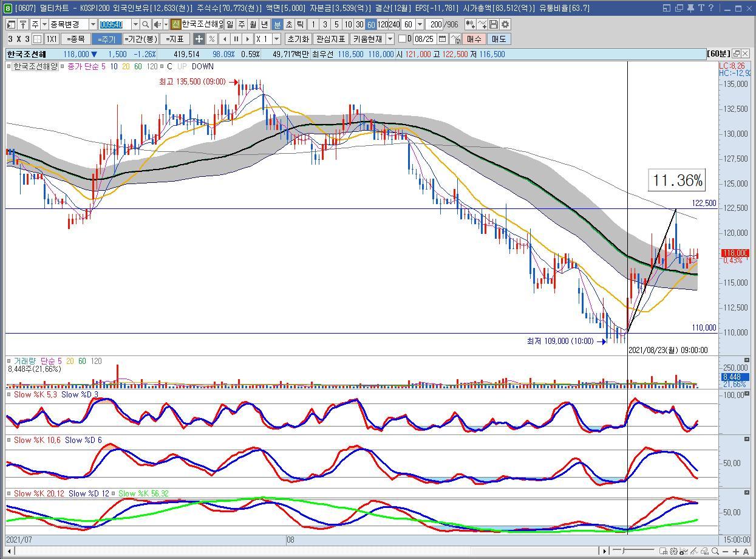Click the 키움현재 button
756x559 pixels.
pos(368,39)
